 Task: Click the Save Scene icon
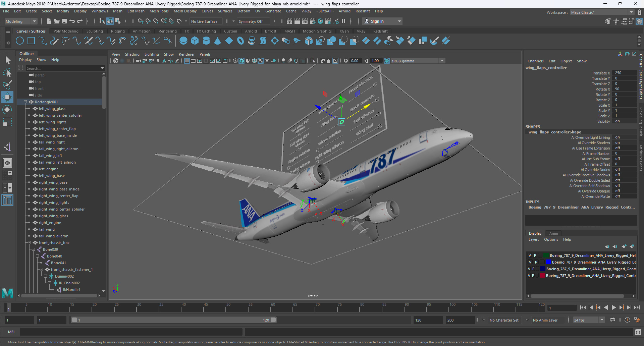(64, 21)
